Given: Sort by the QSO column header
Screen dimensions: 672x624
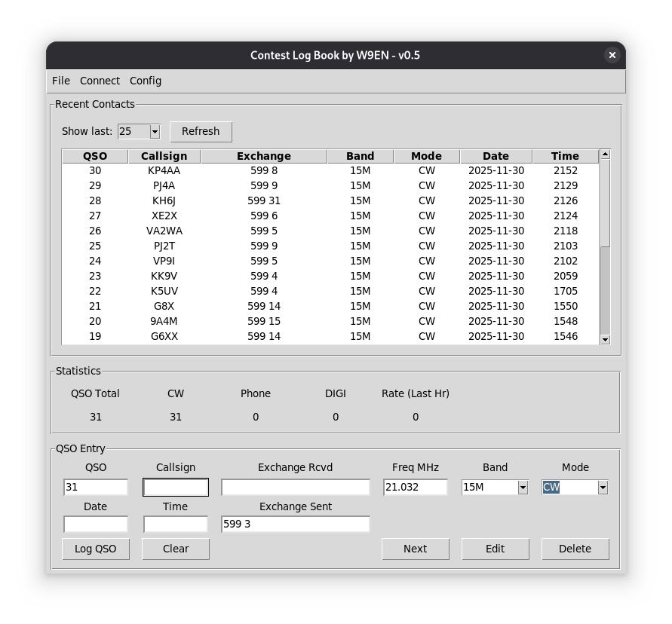Looking at the screenshot, I should tap(95, 156).
